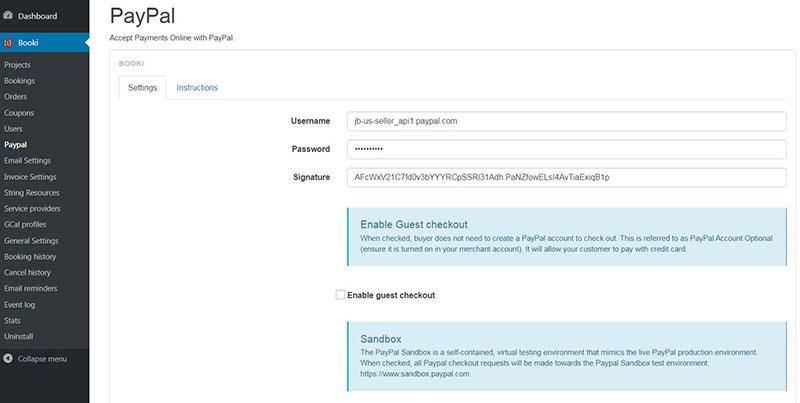Click the 'Enable guest checkout' checkbox label
The image size is (800, 403).
click(391, 295)
